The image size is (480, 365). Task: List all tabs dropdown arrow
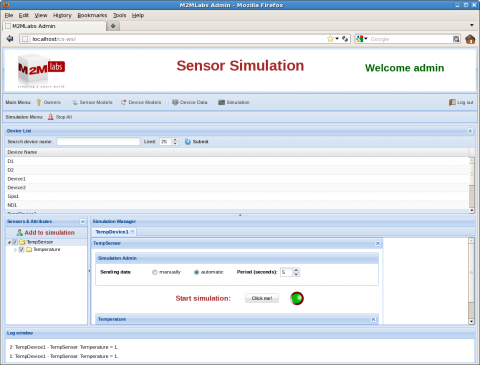472,25
